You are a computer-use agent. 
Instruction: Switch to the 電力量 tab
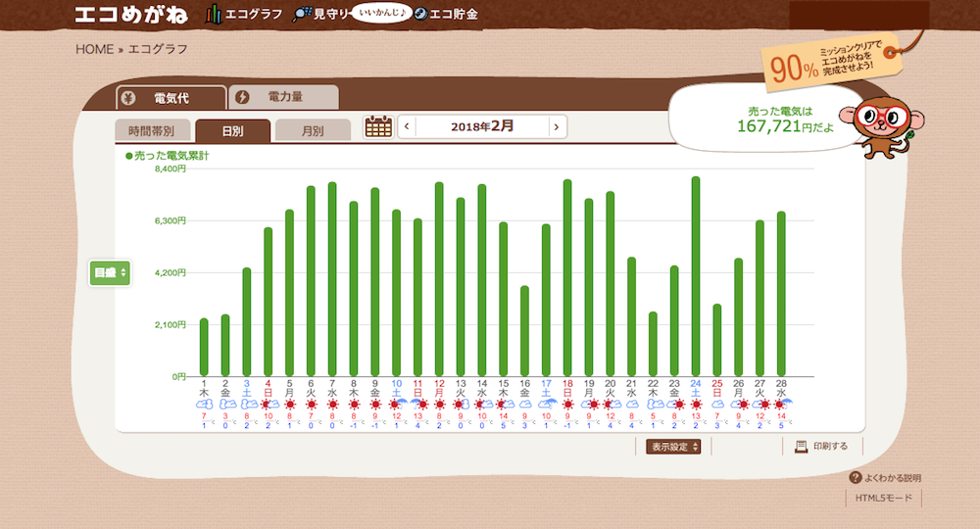[x=284, y=97]
